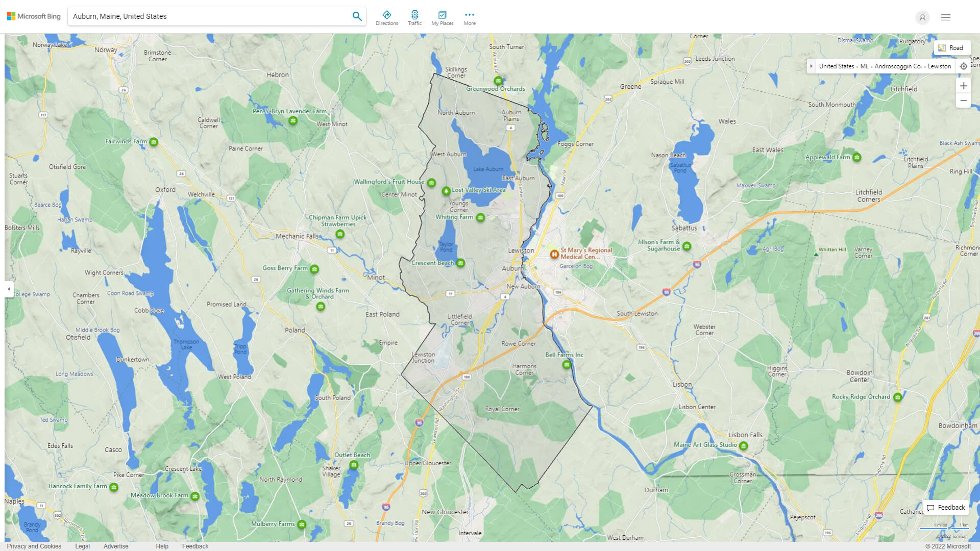Expand the breadcrumb location chevron
Image resolution: width=980 pixels, height=551 pixels.
pos(812,66)
